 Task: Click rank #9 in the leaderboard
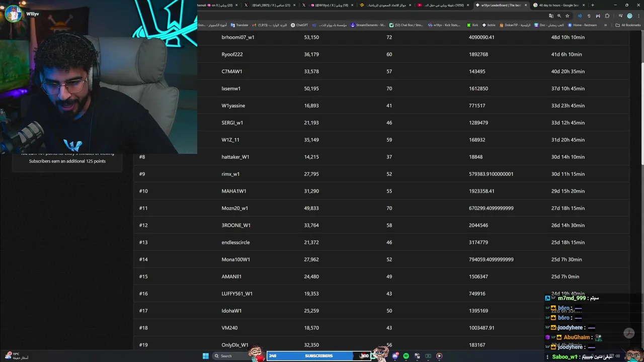click(142, 174)
